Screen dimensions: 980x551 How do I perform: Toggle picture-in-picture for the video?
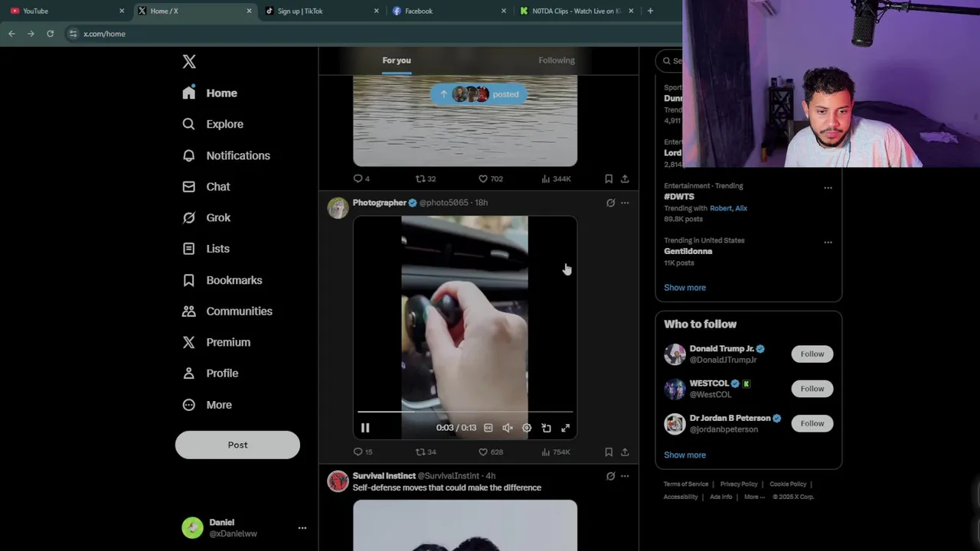546,428
